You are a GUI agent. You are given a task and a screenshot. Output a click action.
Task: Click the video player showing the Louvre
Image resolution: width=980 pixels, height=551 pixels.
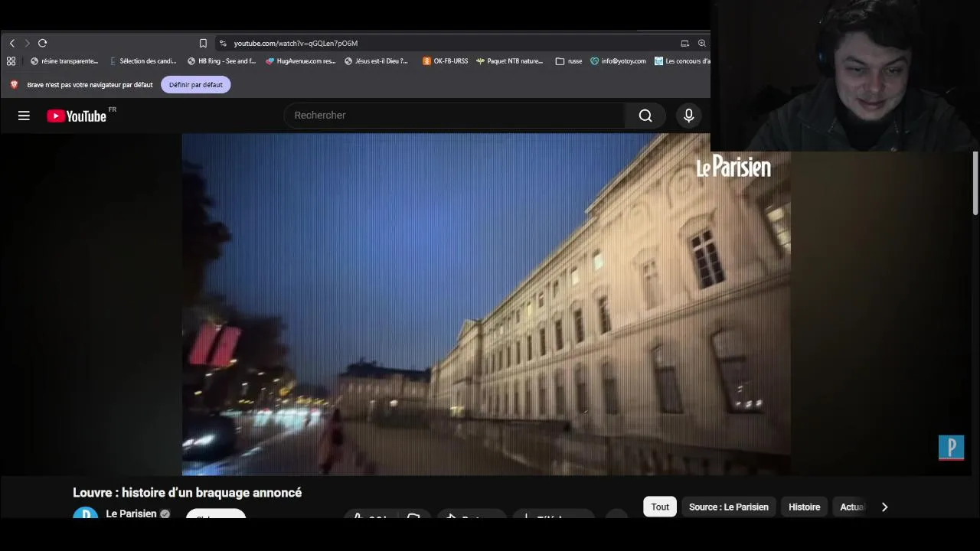pos(486,305)
